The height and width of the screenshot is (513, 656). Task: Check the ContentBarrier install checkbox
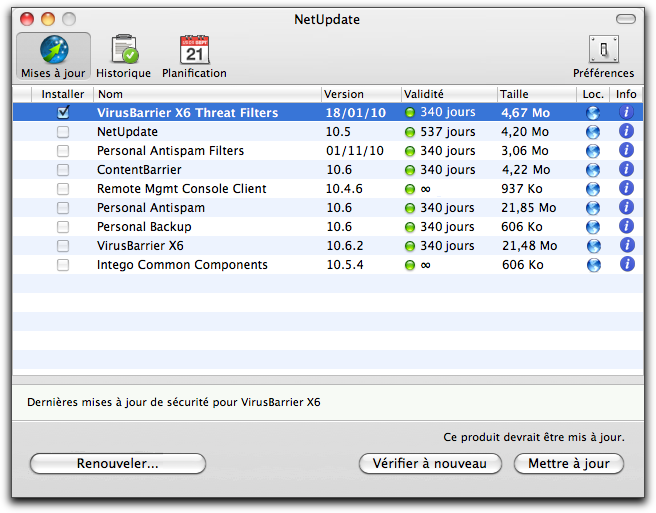point(63,170)
